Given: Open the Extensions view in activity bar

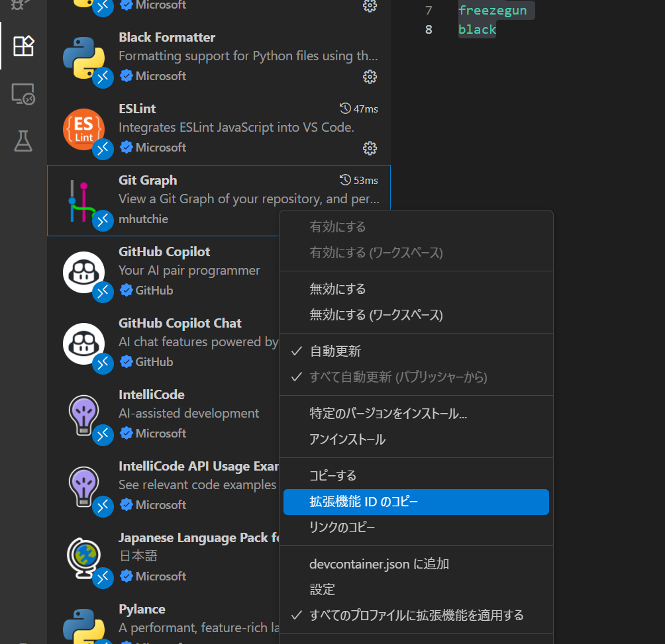Looking at the screenshot, I should pyautogui.click(x=23, y=46).
